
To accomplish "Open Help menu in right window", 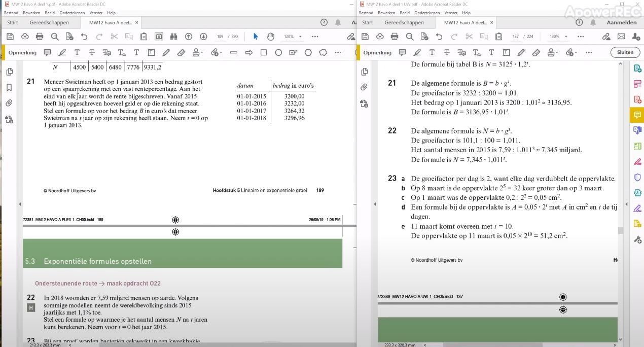I will 466,13.
